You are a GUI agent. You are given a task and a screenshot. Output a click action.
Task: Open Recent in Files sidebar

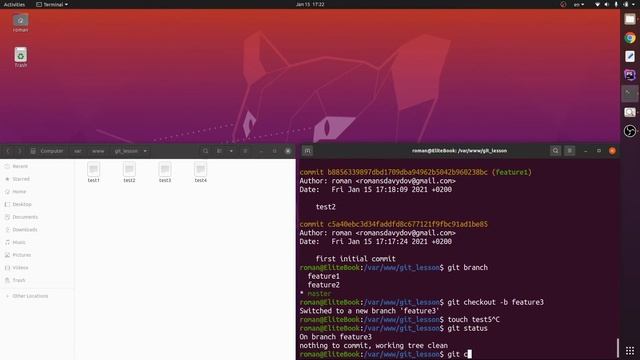click(x=20, y=166)
